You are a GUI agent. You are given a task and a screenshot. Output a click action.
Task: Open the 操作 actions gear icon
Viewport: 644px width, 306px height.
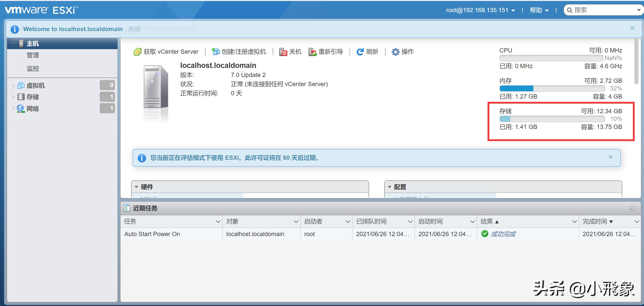click(x=395, y=51)
